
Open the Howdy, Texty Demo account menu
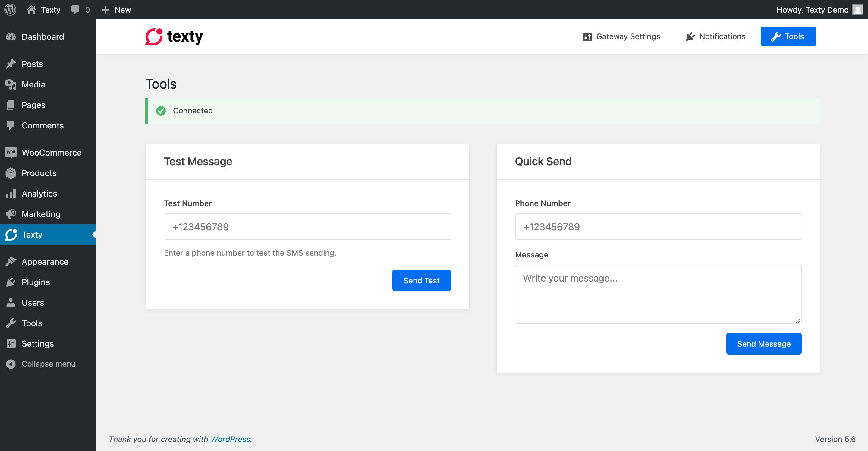pos(819,9)
